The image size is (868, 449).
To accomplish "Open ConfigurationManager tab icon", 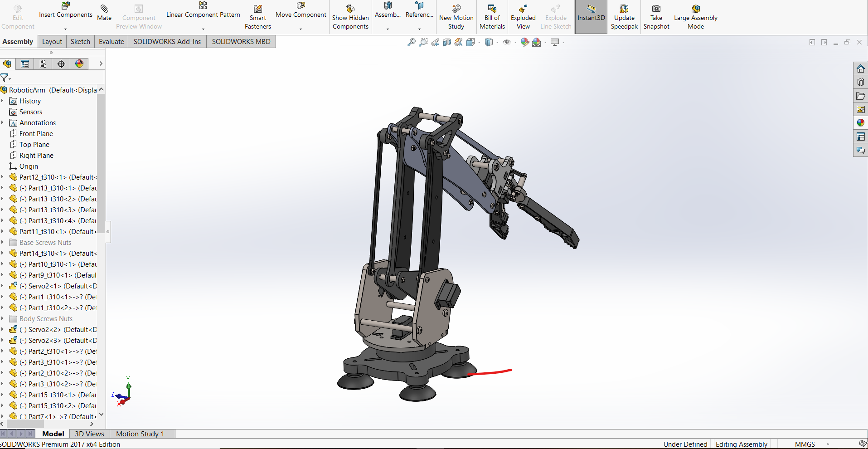I will click(43, 64).
